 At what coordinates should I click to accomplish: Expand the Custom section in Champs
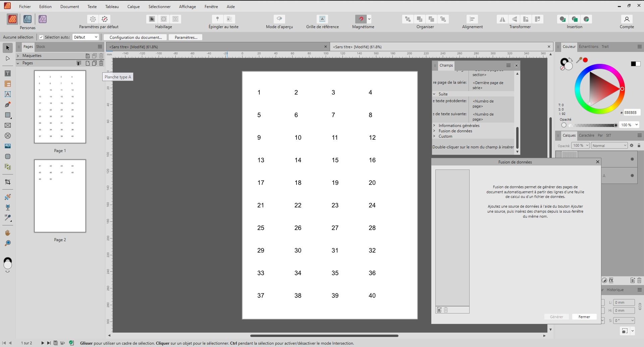coord(434,136)
